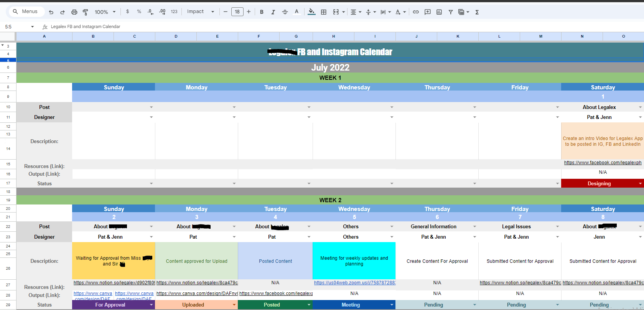The height and width of the screenshot is (310, 644).
Task: Open the Name box dropdown arrow
Action: tap(32, 26)
